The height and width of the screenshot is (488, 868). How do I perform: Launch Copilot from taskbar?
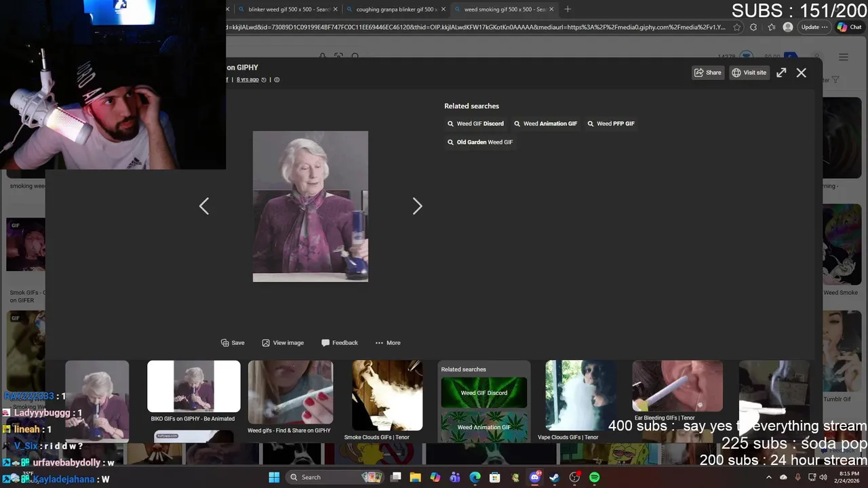tap(435, 477)
